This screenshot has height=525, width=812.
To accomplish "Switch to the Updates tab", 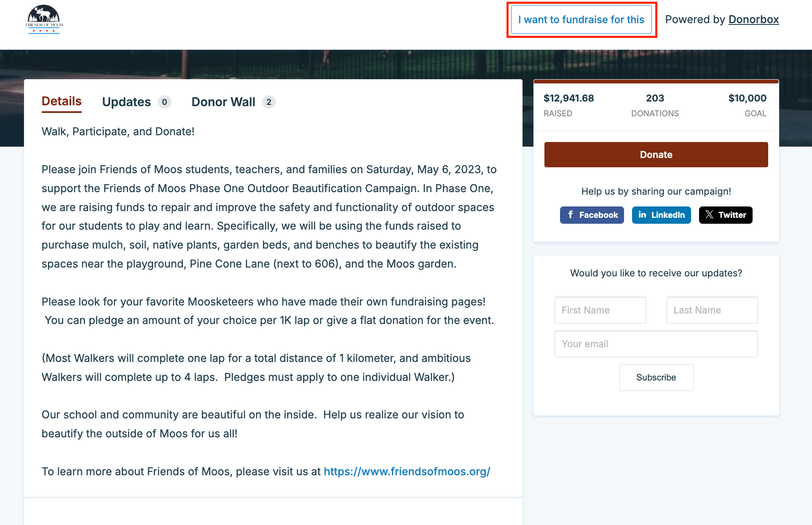I will point(126,101).
